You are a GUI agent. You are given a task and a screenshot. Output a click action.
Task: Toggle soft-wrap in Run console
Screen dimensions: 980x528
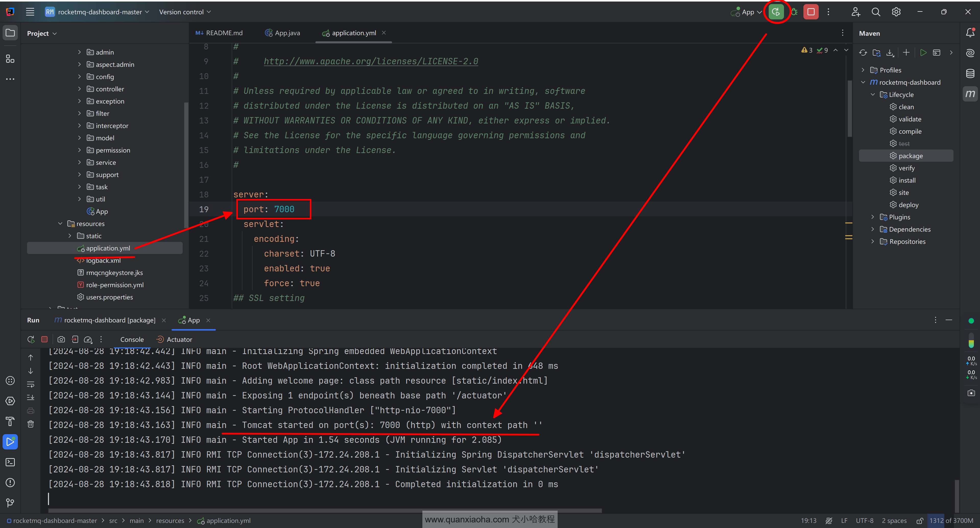pos(31,384)
